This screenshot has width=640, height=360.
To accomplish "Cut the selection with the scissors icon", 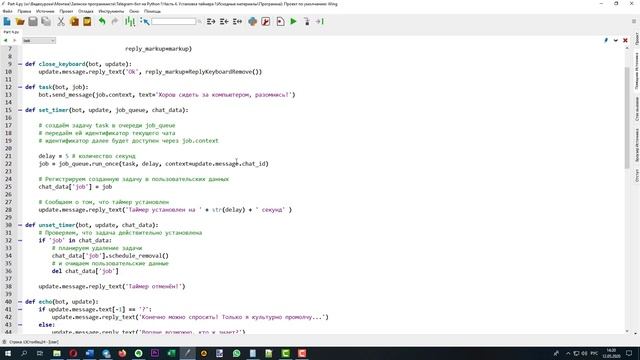I will click(61, 21).
